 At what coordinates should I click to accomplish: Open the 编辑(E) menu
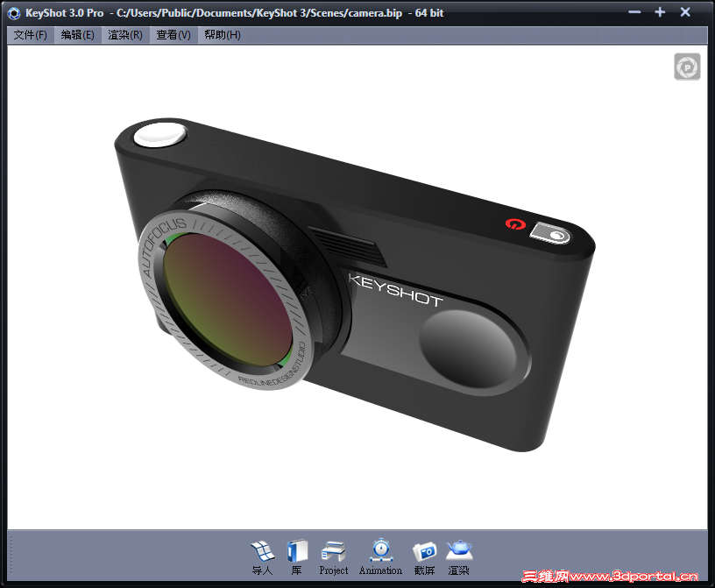[77, 35]
